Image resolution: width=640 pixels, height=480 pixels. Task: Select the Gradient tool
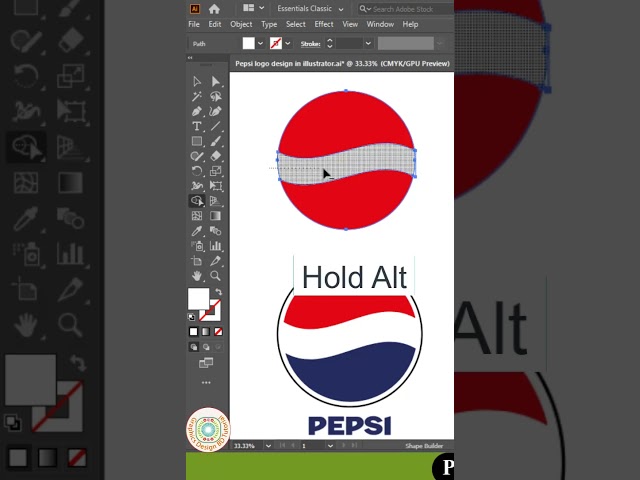(215, 216)
